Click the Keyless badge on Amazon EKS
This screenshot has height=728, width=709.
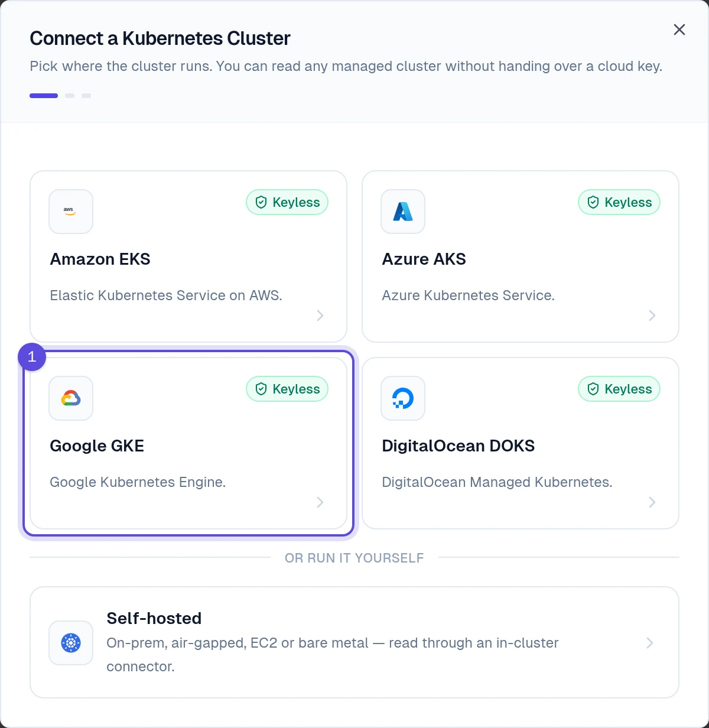click(x=287, y=202)
